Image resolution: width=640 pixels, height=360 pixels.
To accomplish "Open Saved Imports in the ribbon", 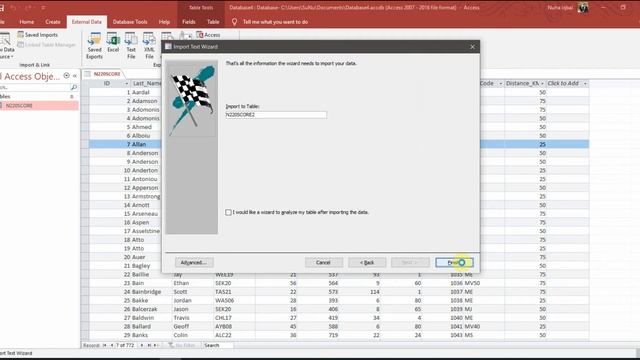I will coord(38,35).
